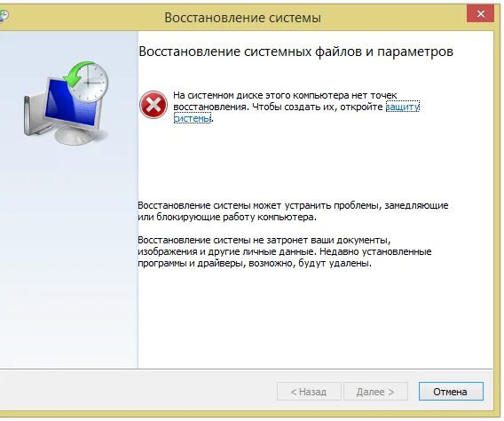Click the blue monitor screen in the illustration
Image resolution: width=504 pixels, height=421 pixels.
[69, 105]
